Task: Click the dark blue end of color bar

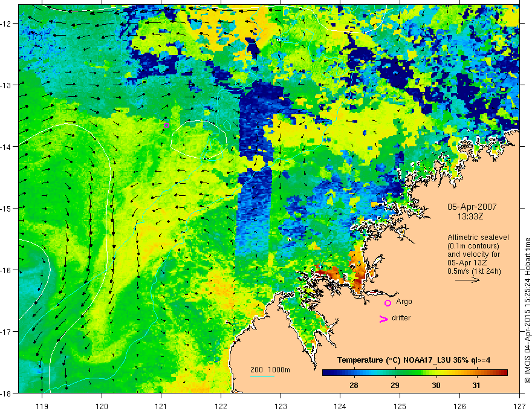Action: coord(328,373)
